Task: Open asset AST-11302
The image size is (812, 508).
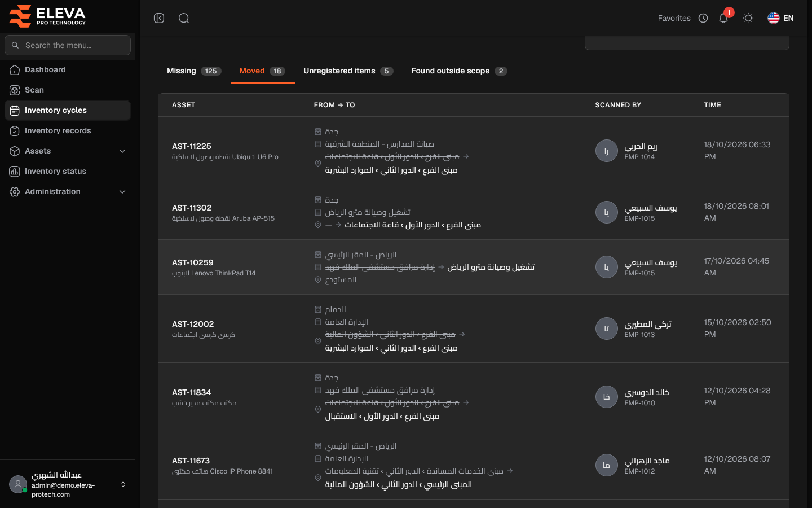Action: click(191, 208)
